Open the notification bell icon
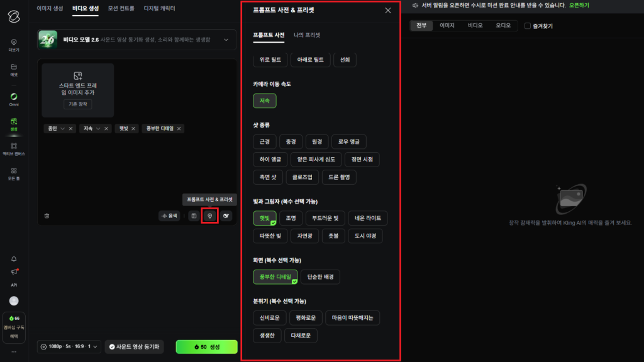 pos(14,258)
